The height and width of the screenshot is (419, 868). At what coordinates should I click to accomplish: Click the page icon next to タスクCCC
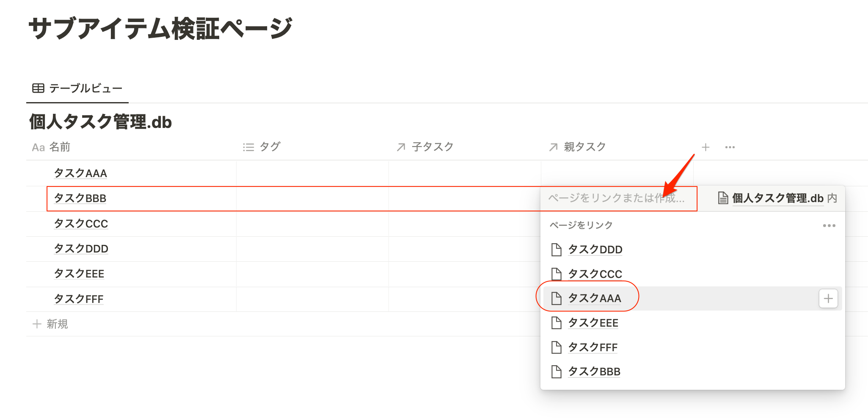coord(557,274)
